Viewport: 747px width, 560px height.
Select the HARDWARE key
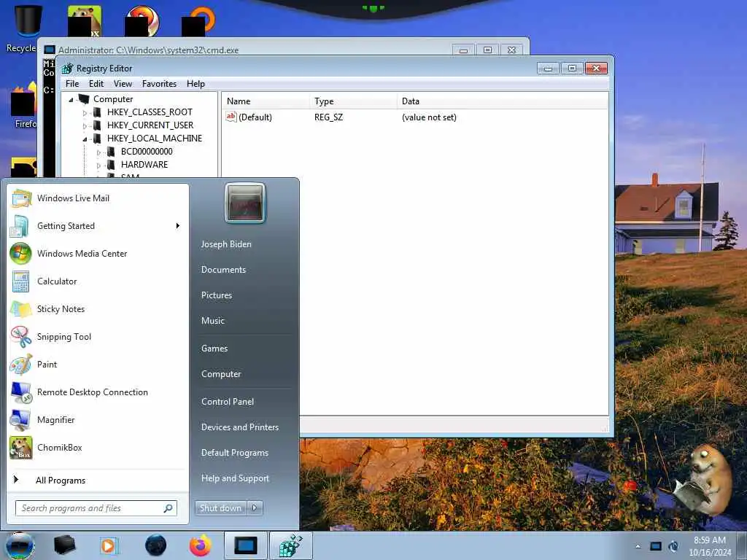(x=144, y=165)
